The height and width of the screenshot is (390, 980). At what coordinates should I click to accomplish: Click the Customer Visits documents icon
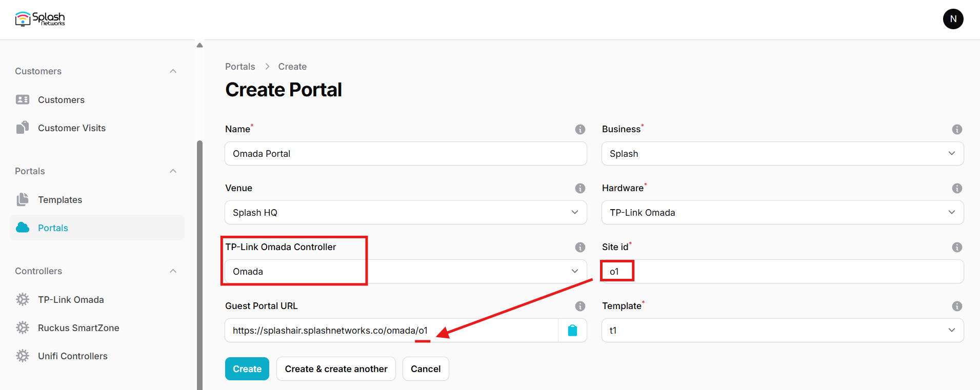[23, 128]
